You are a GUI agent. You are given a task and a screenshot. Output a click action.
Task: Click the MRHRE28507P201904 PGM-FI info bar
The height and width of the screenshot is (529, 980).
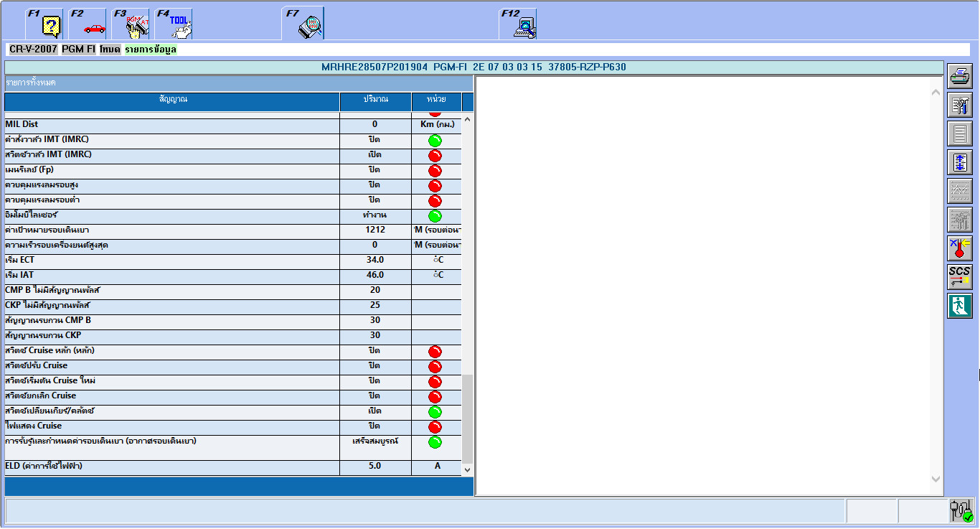pyautogui.click(x=473, y=67)
